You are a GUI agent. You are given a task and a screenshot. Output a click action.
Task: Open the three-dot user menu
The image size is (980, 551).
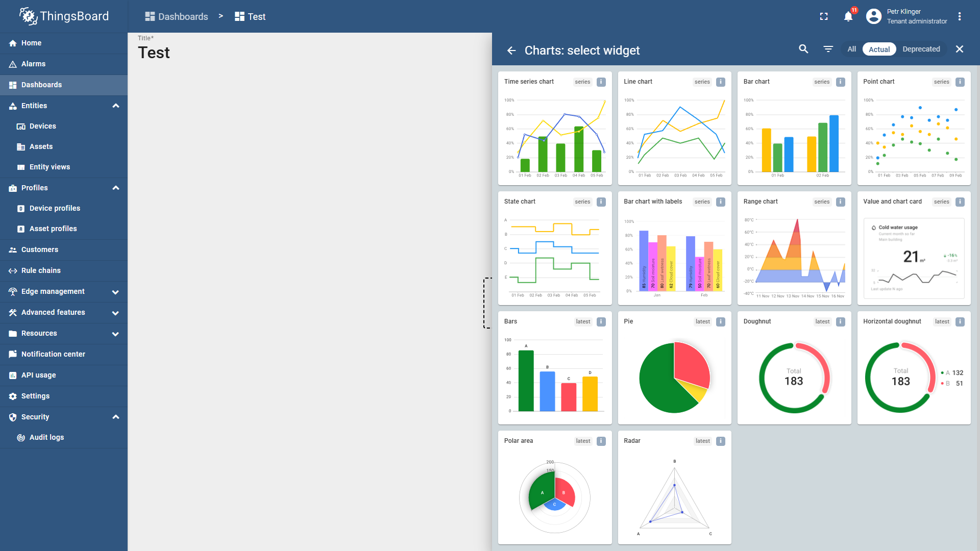pyautogui.click(x=960, y=16)
